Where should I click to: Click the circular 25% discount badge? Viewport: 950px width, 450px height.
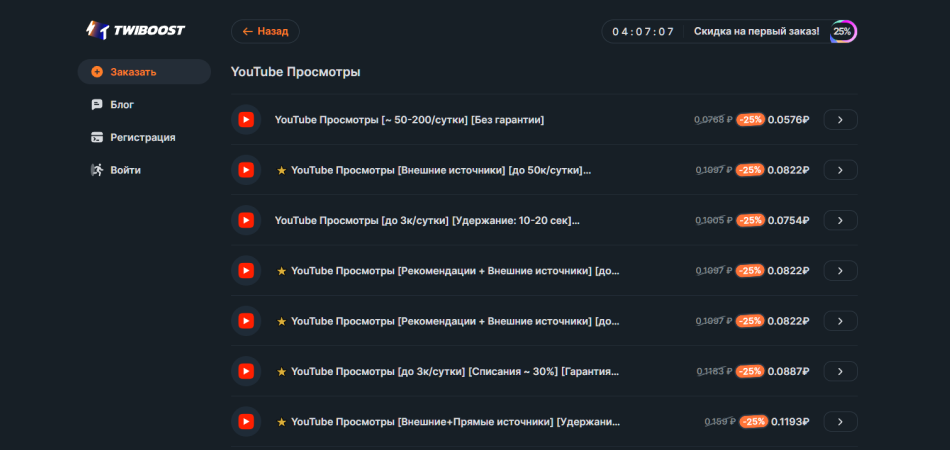842,31
